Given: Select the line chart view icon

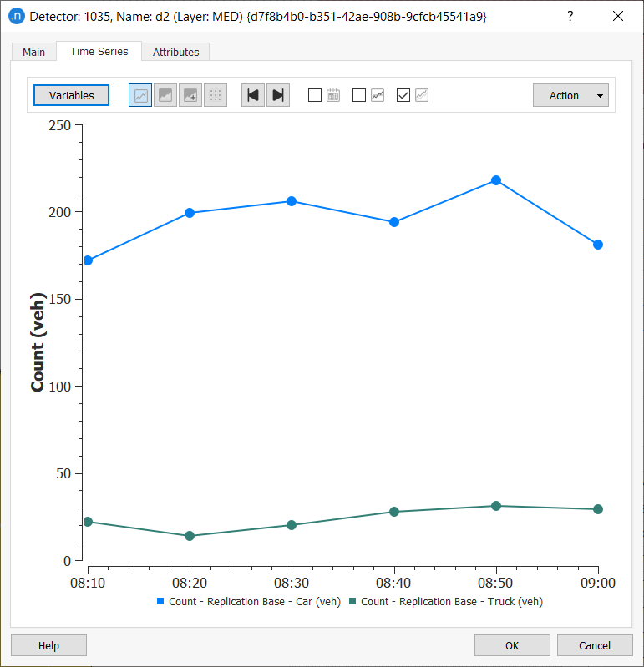Looking at the screenshot, I should click(x=140, y=95).
